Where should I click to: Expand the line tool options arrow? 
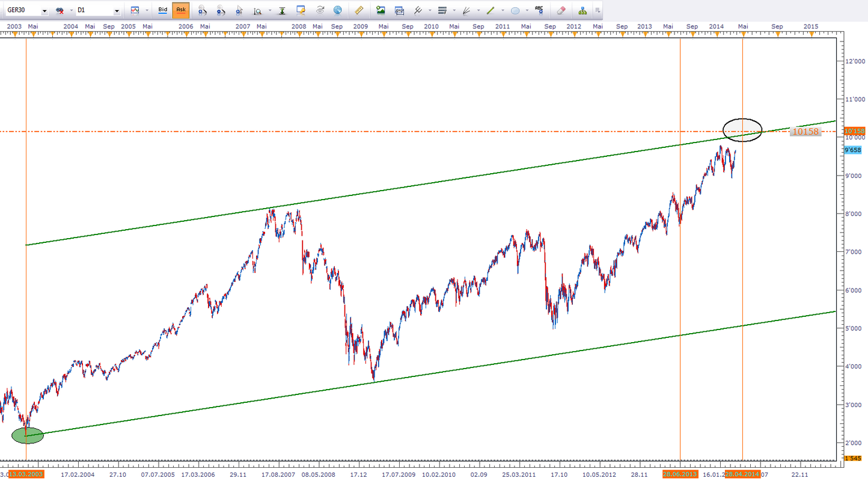tap(503, 10)
